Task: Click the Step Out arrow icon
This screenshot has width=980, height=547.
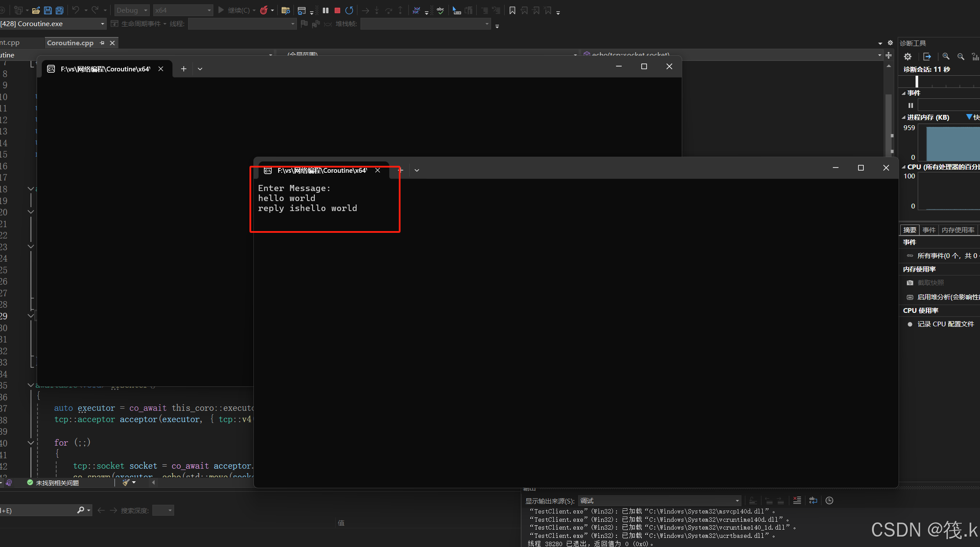Action: (401, 10)
